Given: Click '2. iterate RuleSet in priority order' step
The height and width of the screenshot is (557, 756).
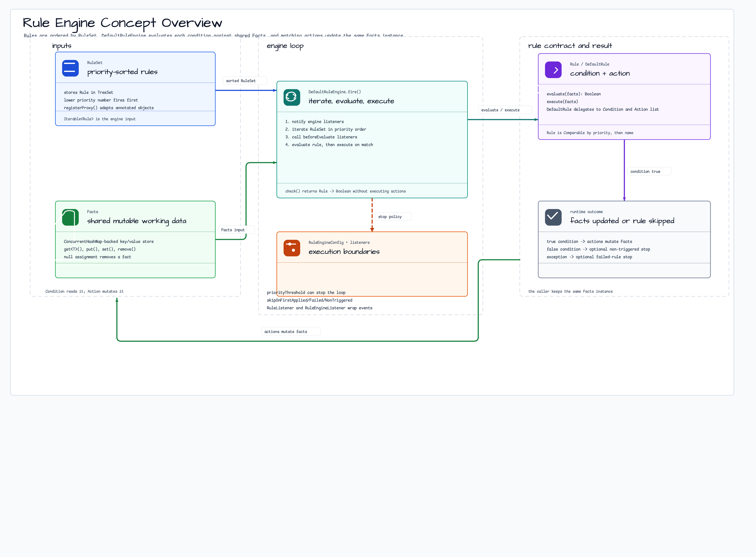Looking at the screenshot, I should pos(326,129).
